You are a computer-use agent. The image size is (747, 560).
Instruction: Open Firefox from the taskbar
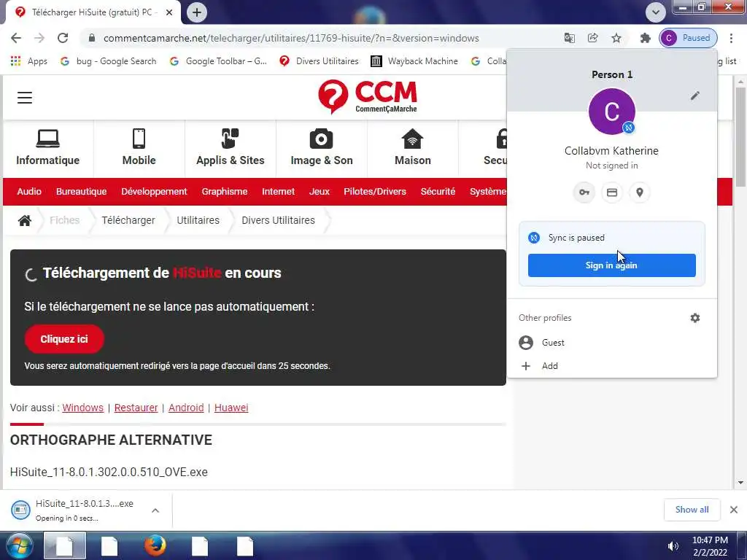[x=155, y=545]
